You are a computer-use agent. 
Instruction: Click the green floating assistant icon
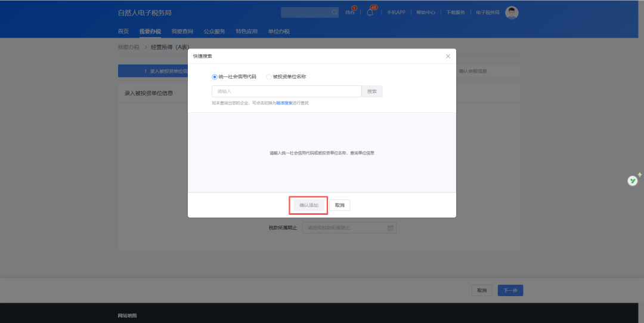[x=633, y=180]
